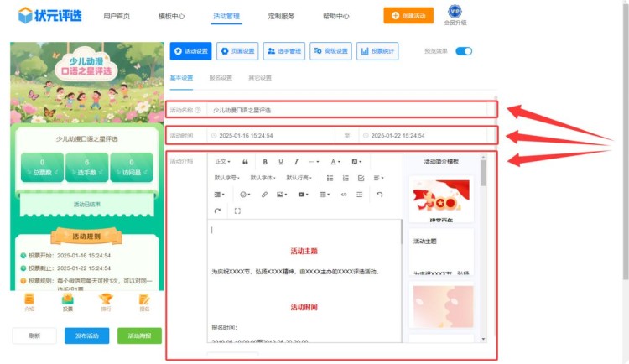Open the 排行 trophy icon in preview
This screenshot has width=629, height=364.
tap(106, 302)
